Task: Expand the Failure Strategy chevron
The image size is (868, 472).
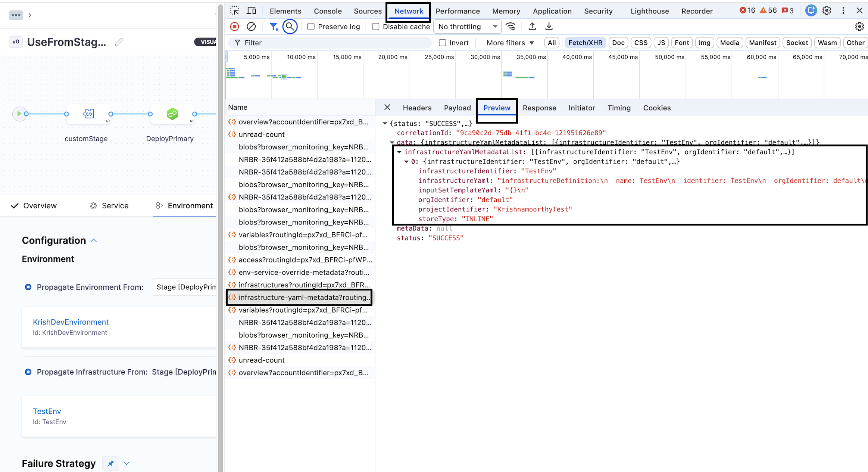Action: (127, 463)
